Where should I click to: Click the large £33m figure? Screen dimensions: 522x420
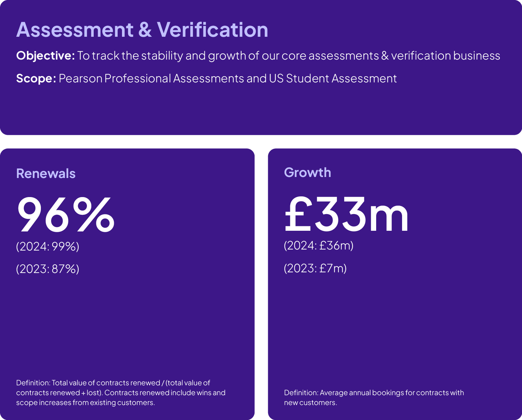[x=346, y=215]
